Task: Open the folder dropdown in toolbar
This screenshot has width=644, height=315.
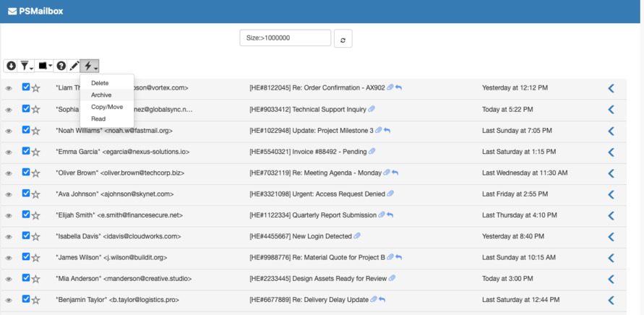Action: 44,66
